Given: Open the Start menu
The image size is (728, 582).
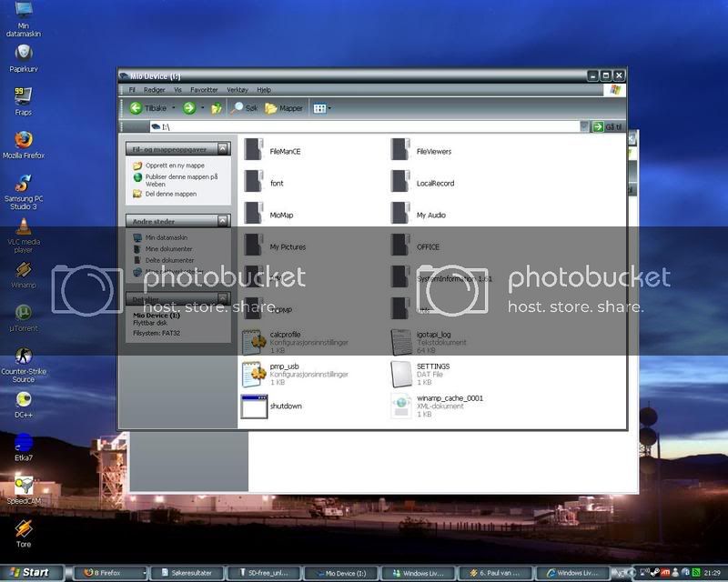Looking at the screenshot, I should tap(31, 573).
